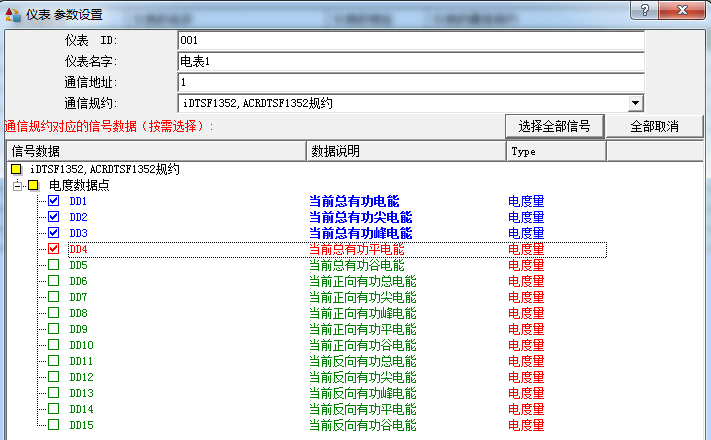Enable the DD6 checkbox
The width and height of the screenshot is (711, 440).
tap(54, 281)
